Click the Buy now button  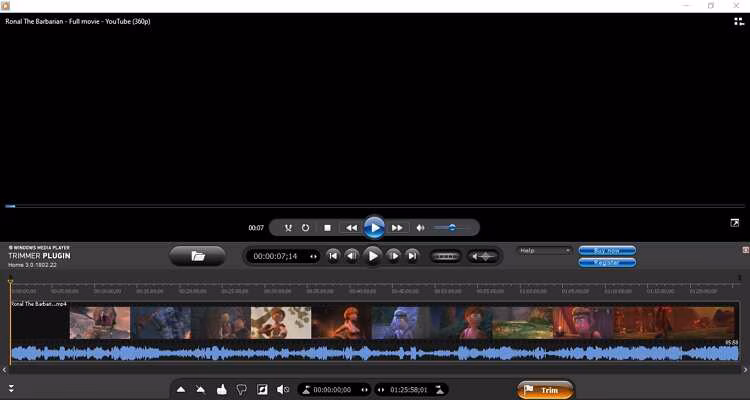[607, 251]
